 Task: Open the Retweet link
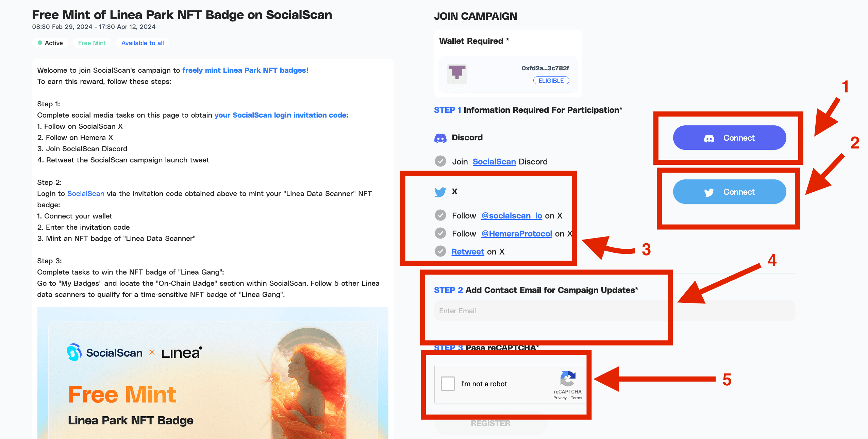click(x=468, y=252)
